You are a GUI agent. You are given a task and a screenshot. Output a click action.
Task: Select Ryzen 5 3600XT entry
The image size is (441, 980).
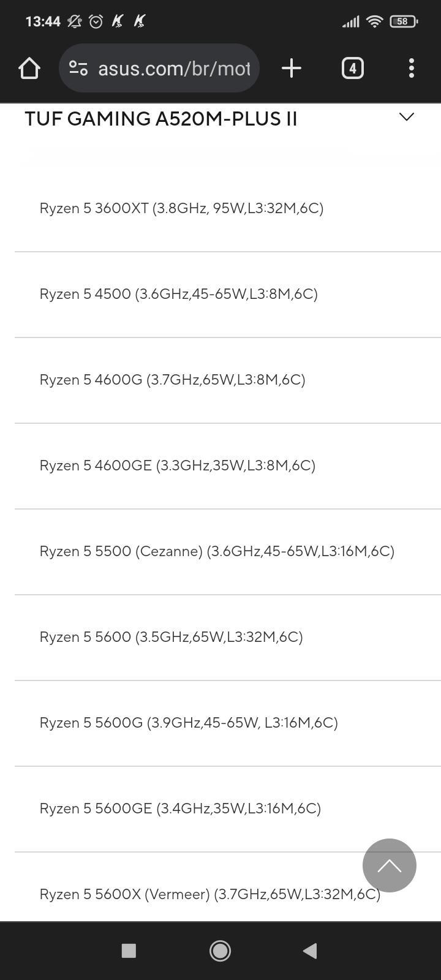[228, 208]
